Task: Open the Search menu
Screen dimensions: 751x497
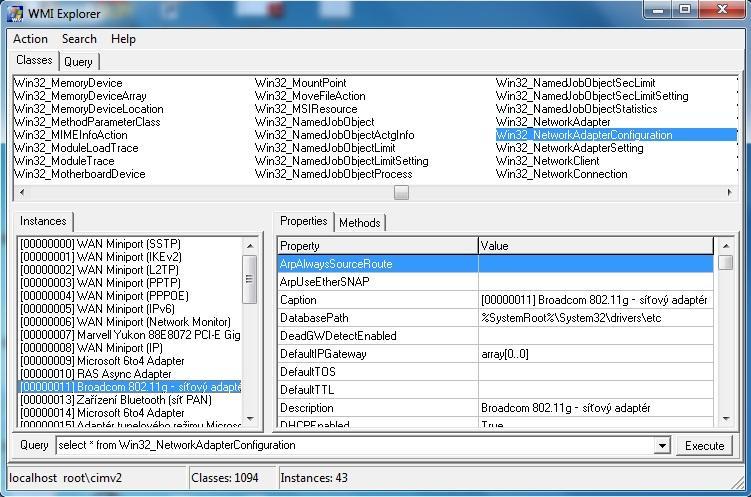Action: 79,39
